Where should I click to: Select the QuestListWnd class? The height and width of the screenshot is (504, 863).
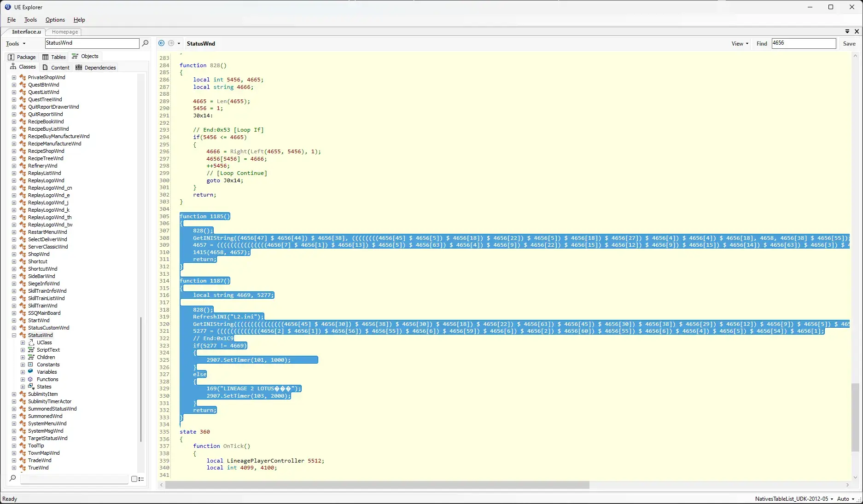(x=43, y=92)
